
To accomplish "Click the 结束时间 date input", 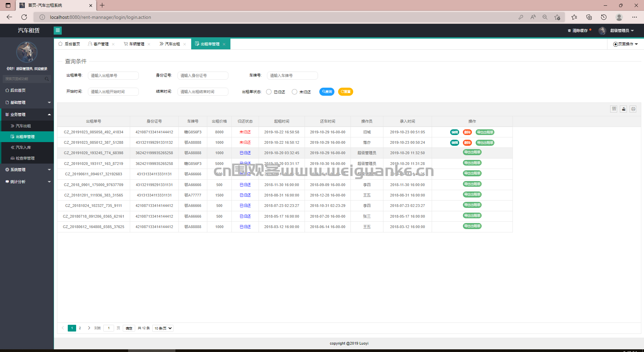I will pos(203,92).
